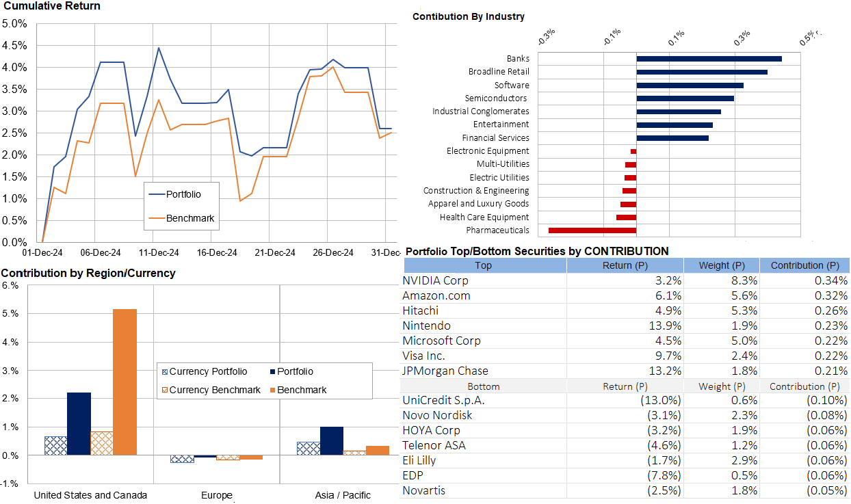Screen dimensions: 851x504
Task: Click the Eli Lilly row name
Action: click(419, 460)
